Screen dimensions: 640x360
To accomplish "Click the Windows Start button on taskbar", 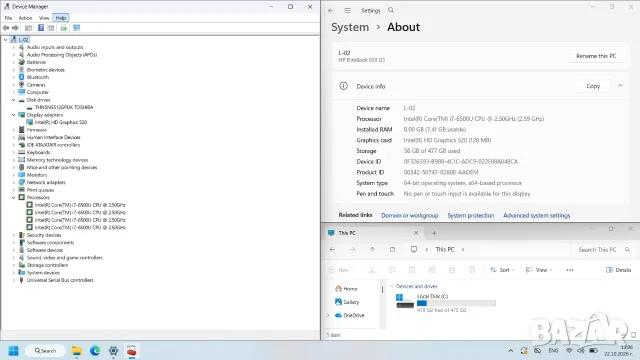I will (x=13, y=351).
